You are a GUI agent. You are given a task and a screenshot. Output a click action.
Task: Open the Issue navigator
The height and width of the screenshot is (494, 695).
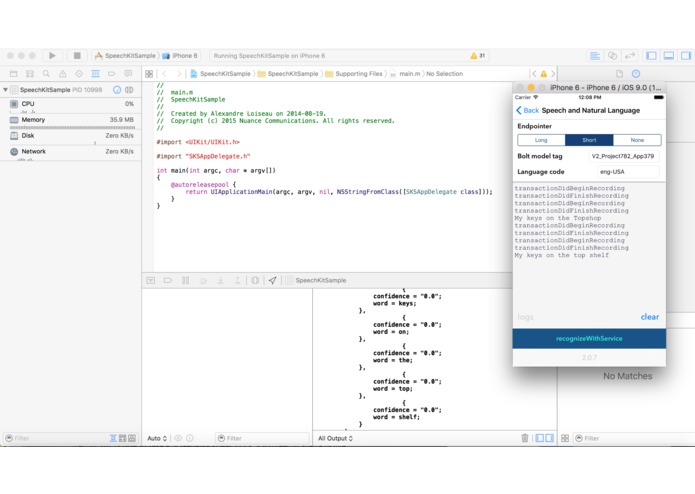[x=62, y=74]
